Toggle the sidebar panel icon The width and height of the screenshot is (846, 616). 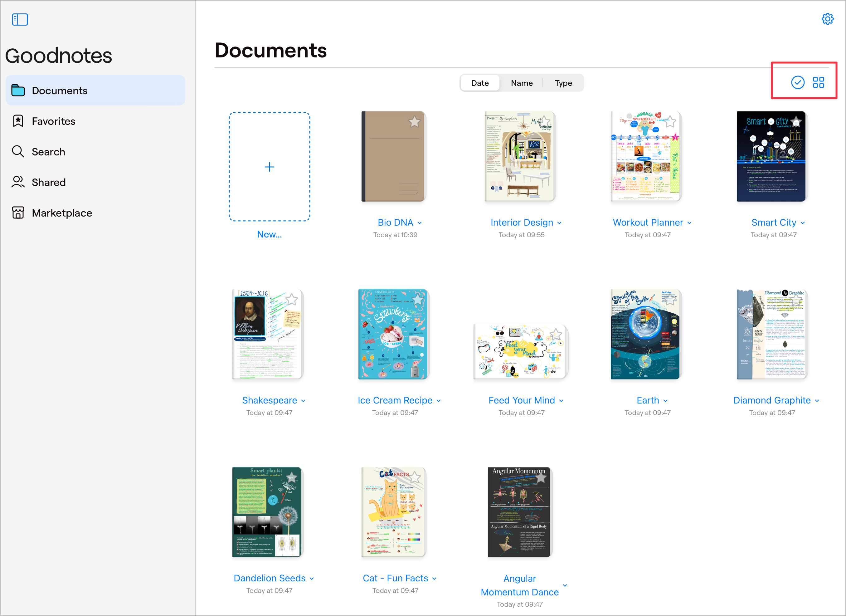(x=20, y=19)
